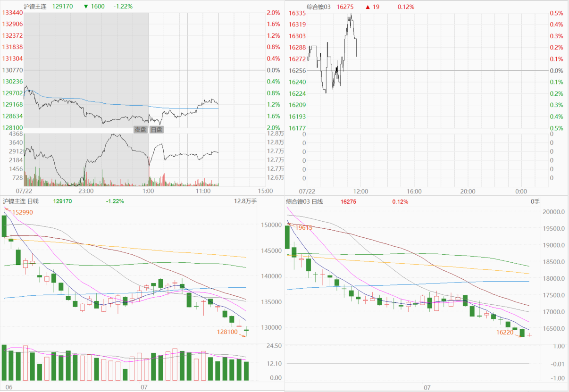Viewport: 569px width, 392px height.
Task: Click the 综合镍03 intraday chart title
Action: pyautogui.click(x=319, y=7)
